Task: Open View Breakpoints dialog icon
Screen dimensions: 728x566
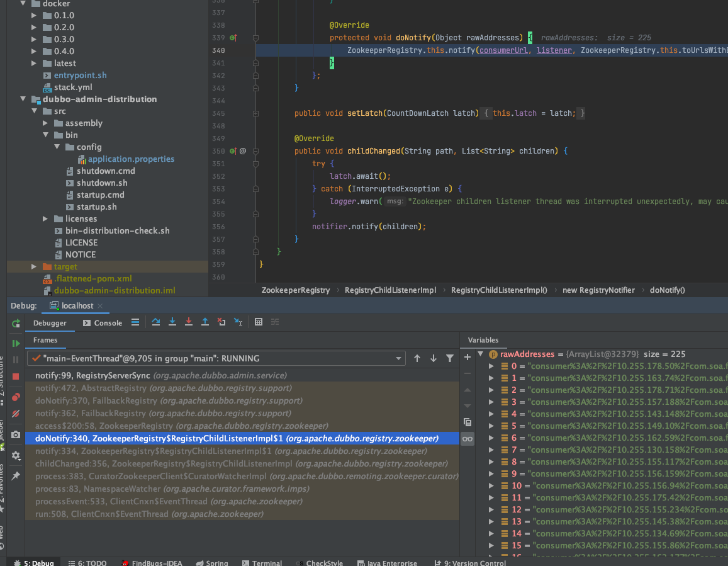Action: click(x=15, y=398)
